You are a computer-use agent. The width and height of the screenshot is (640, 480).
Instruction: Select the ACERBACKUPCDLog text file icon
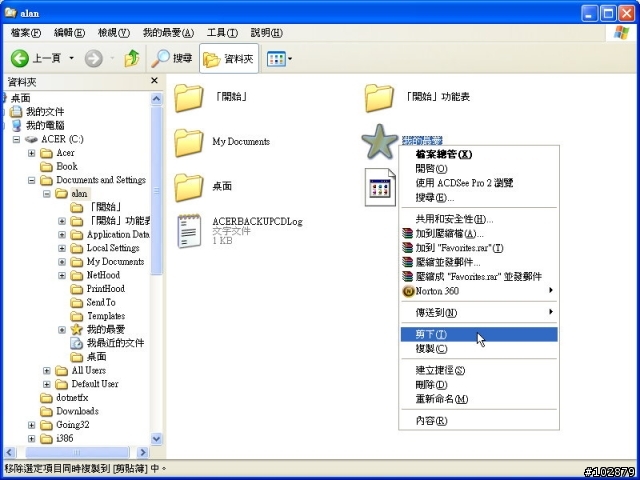point(189,231)
